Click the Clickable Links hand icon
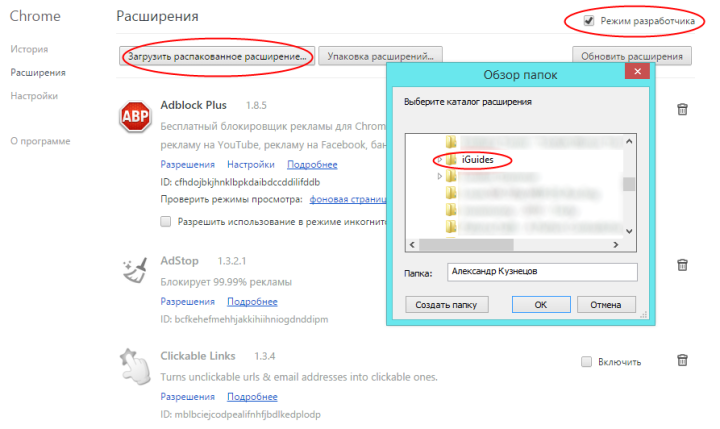 click(x=135, y=366)
